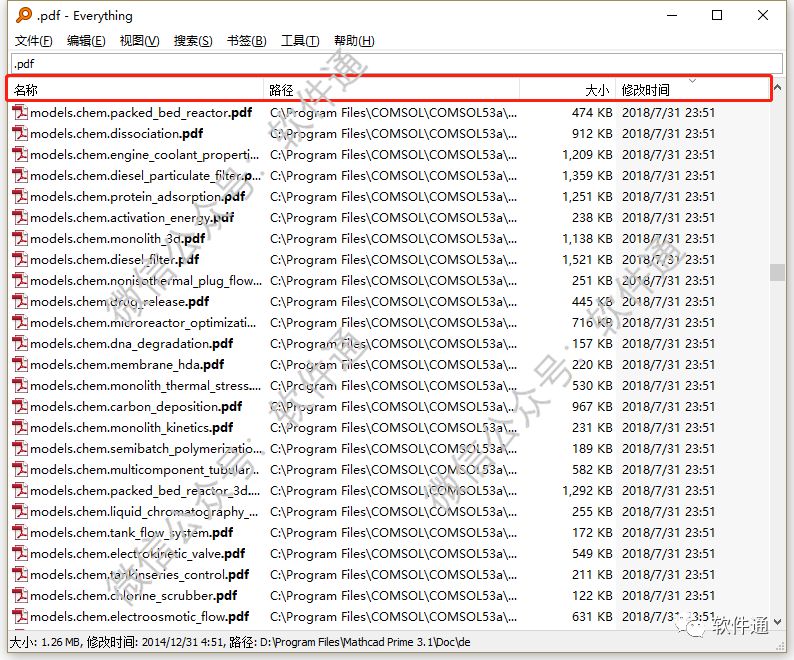Click PDF icon of models.chem.electroosmotic_flow.pdf
Viewport: 794px width, 660px height.
pyautogui.click(x=20, y=616)
